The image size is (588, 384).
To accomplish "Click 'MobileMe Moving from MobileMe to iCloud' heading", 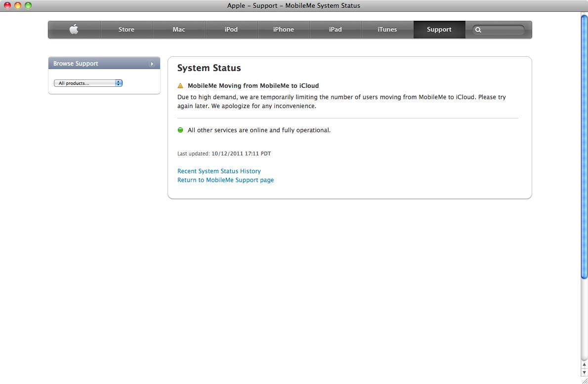I will 253,86.
